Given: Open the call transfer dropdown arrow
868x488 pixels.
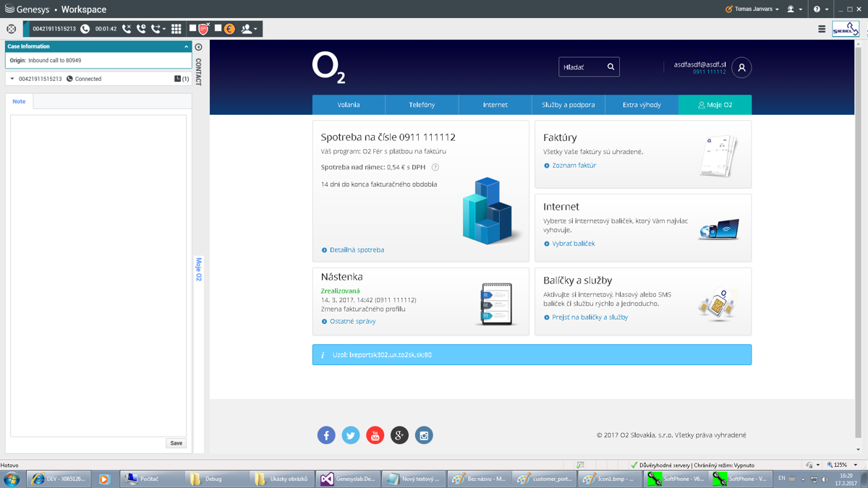Looking at the screenshot, I should click(164, 30).
